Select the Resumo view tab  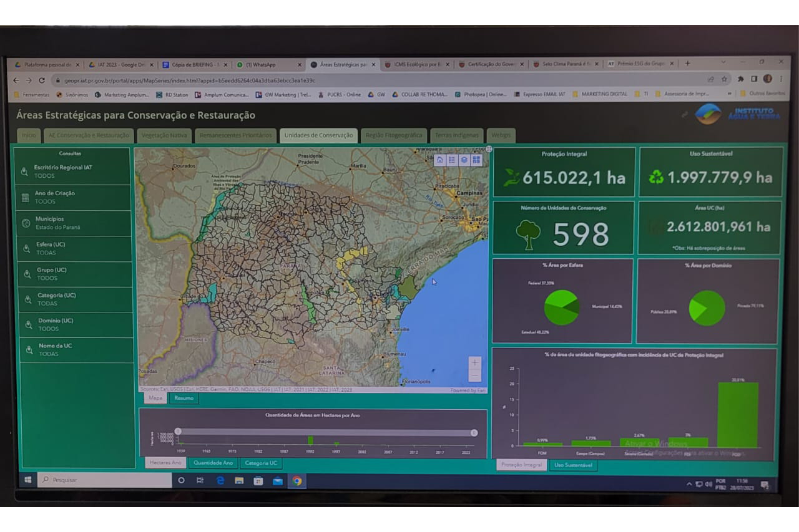coord(184,398)
